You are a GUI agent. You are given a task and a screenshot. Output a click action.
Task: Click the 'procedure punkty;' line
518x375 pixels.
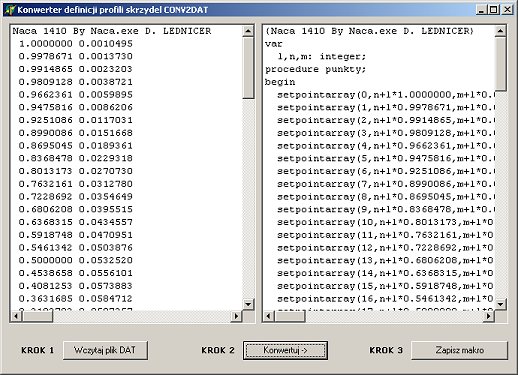315,70
